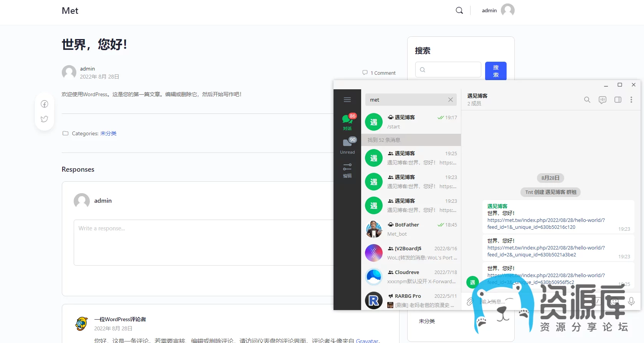Open the BotFather chat
Viewport: 644px width, 343px height.
(411, 229)
